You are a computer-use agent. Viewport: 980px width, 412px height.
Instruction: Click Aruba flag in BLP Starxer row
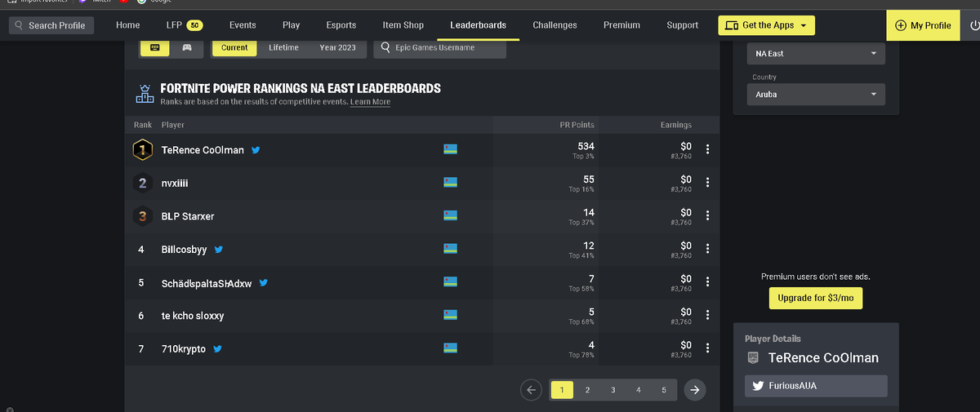(x=450, y=215)
